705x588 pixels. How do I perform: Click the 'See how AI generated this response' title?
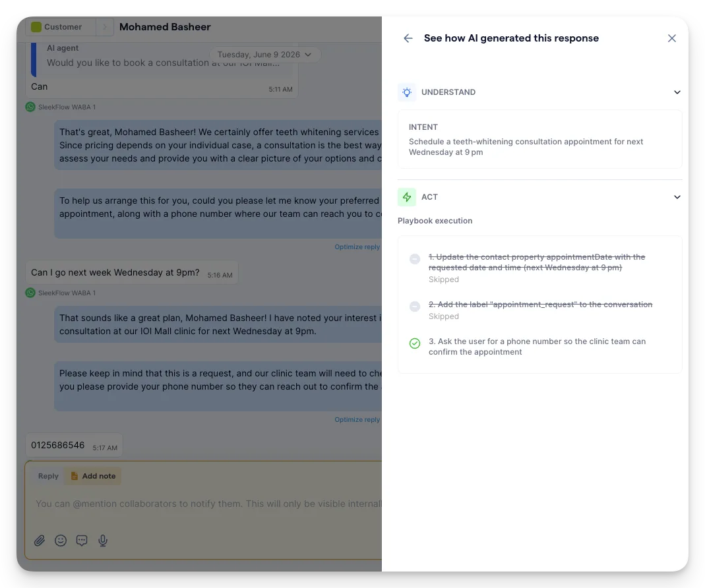(x=511, y=38)
